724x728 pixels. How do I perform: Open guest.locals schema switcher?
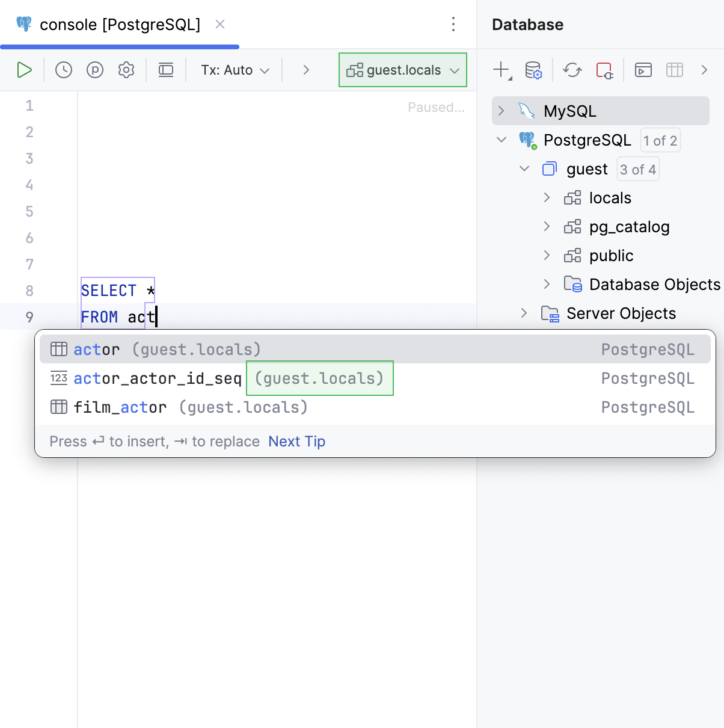click(x=403, y=70)
